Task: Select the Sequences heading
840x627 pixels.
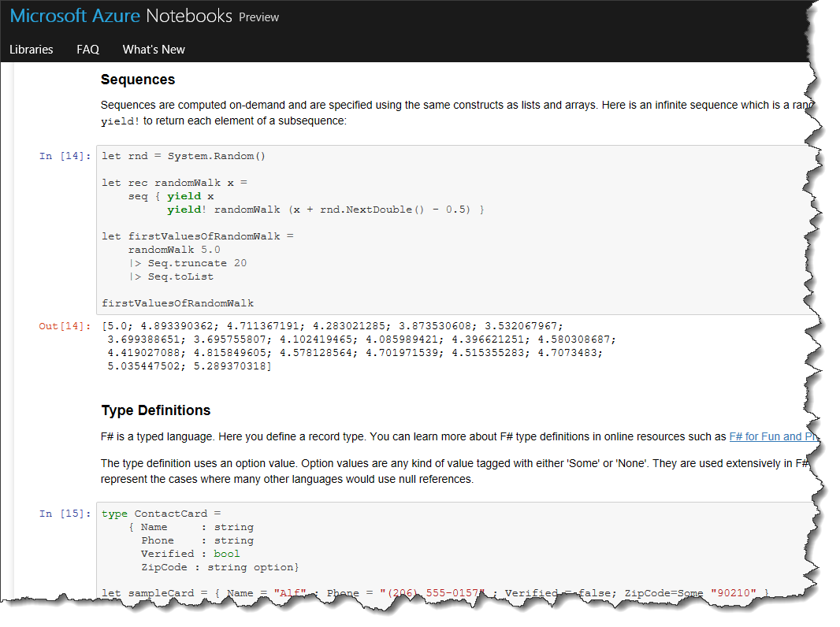Action: coord(138,80)
